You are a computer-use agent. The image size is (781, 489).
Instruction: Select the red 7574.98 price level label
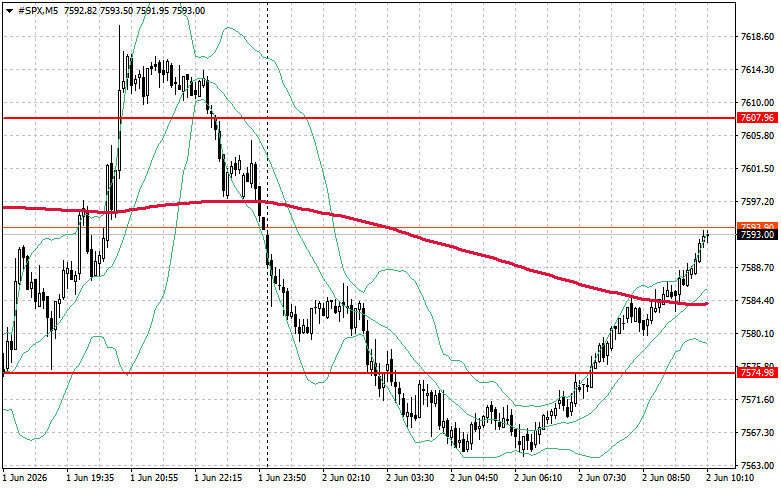pos(757,372)
